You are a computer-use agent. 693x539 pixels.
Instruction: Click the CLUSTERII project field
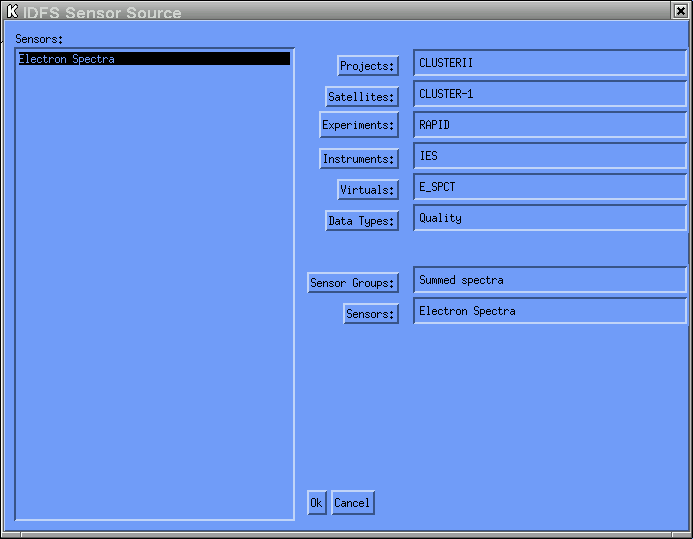coord(550,63)
